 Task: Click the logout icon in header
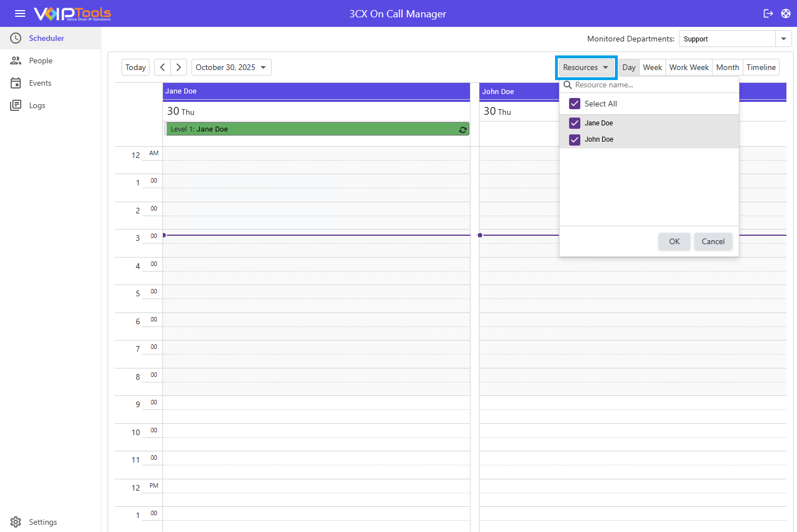[x=768, y=13]
